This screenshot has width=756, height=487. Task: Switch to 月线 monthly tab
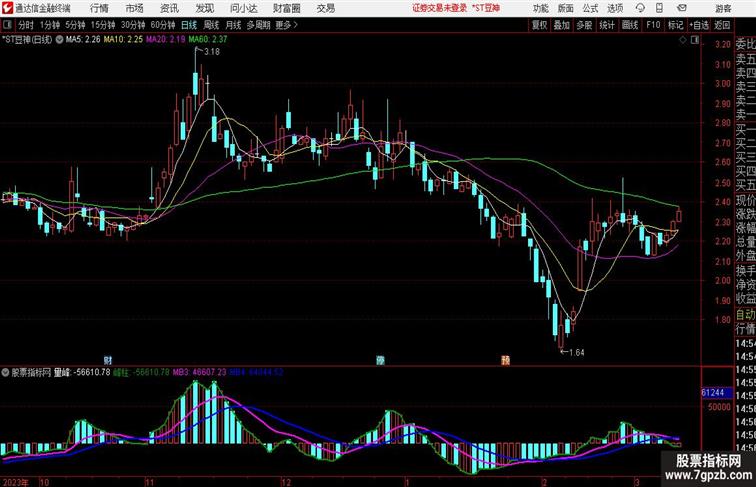click(233, 25)
